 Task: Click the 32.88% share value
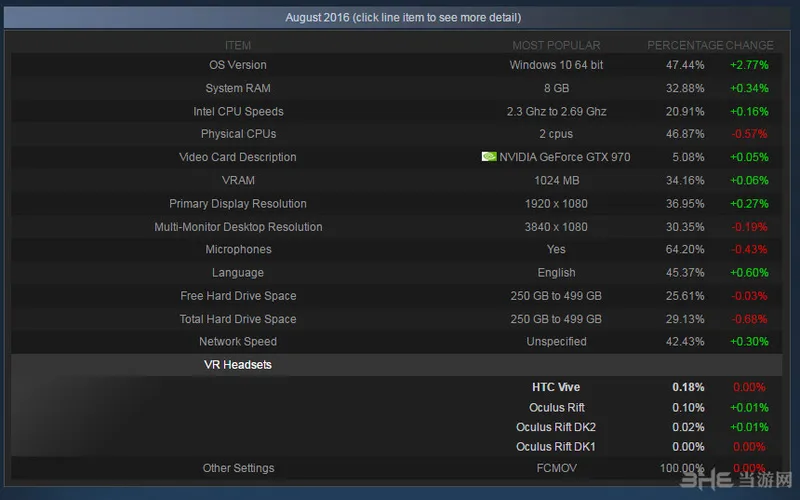click(685, 88)
